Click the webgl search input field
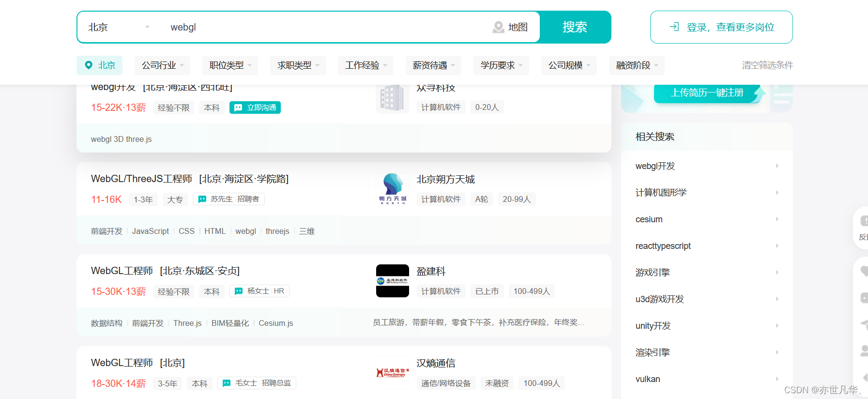The image size is (868, 399). pos(324,27)
